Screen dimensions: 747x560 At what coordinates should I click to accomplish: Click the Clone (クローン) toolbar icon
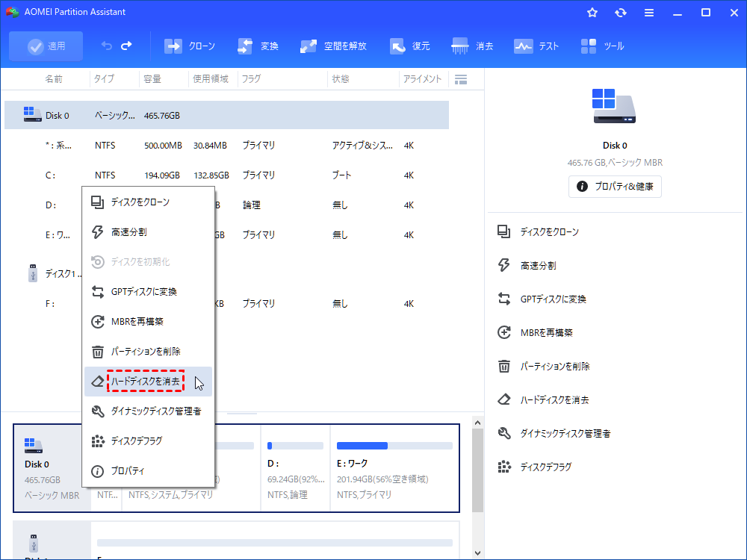173,46
